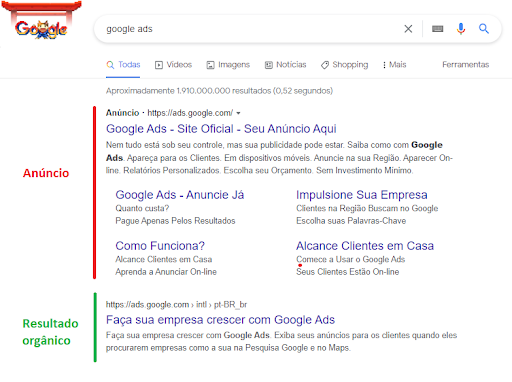Screen dimensions: 512x382
Task: Select the Todas tab
Action: click(x=123, y=65)
